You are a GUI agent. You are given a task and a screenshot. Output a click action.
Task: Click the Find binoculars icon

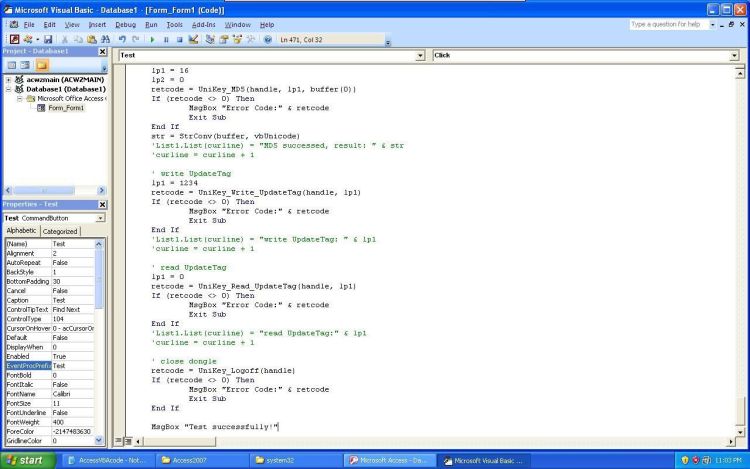tap(105, 39)
